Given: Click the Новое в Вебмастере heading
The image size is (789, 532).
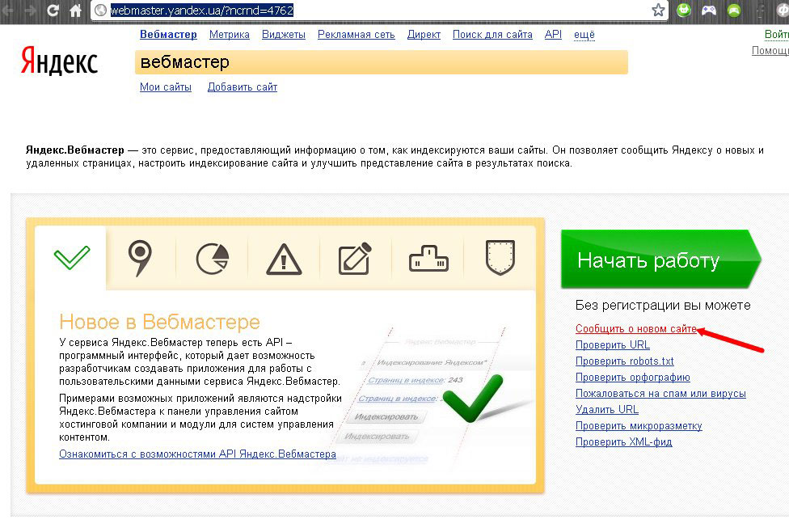Looking at the screenshot, I should coord(159,322).
